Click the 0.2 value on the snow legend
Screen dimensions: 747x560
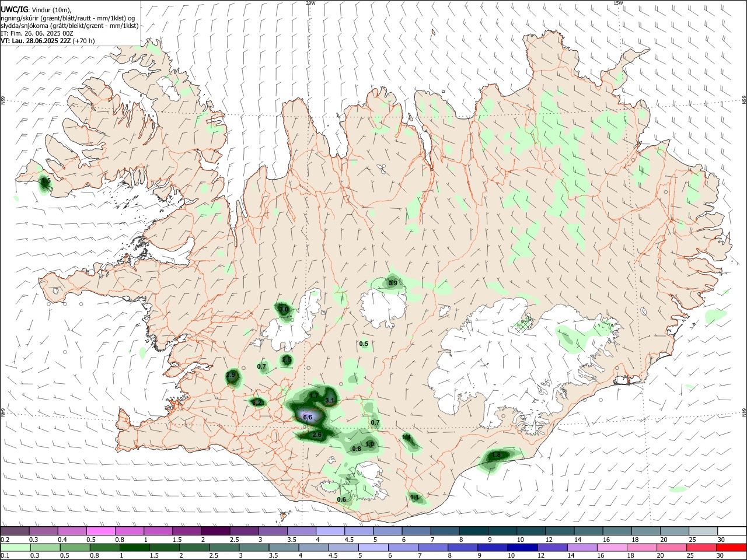pyautogui.click(x=5, y=540)
